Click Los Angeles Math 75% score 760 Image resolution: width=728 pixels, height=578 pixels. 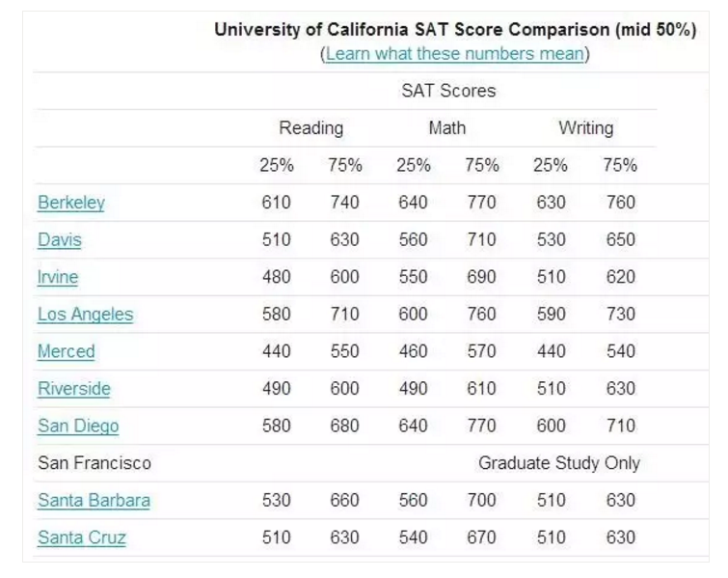[482, 315]
